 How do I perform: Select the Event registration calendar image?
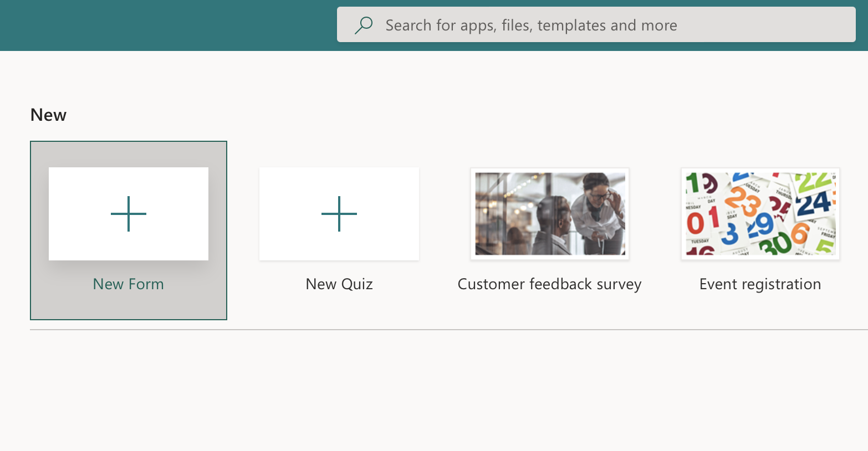pos(759,213)
